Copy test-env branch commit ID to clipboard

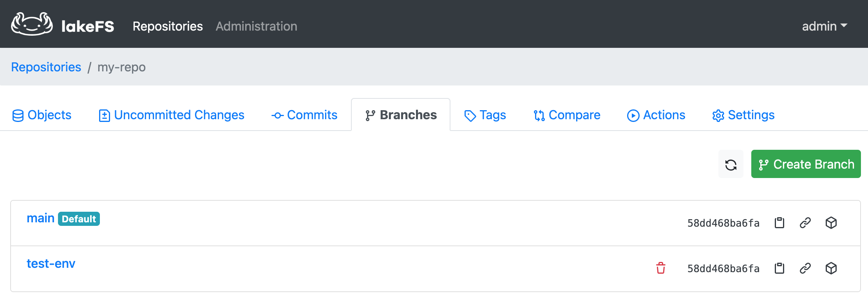coord(779,268)
